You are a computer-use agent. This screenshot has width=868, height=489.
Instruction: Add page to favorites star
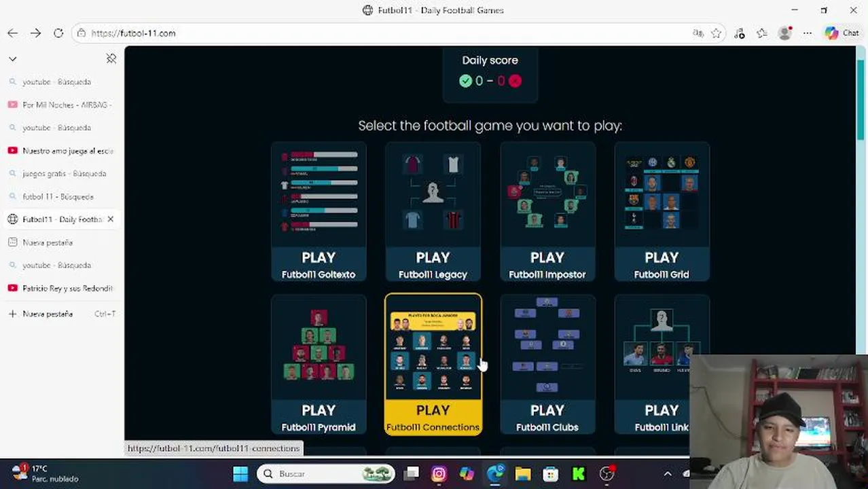[716, 33]
